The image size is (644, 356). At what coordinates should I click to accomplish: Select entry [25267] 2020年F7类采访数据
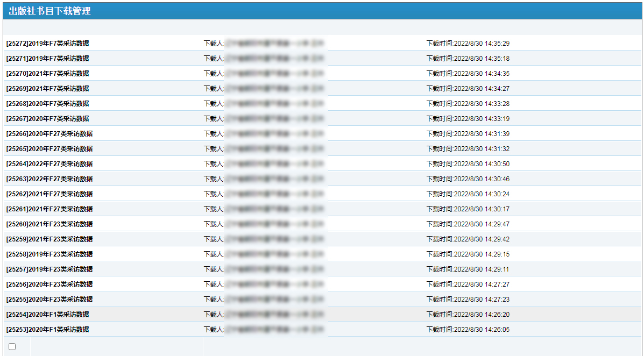(x=48, y=119)
